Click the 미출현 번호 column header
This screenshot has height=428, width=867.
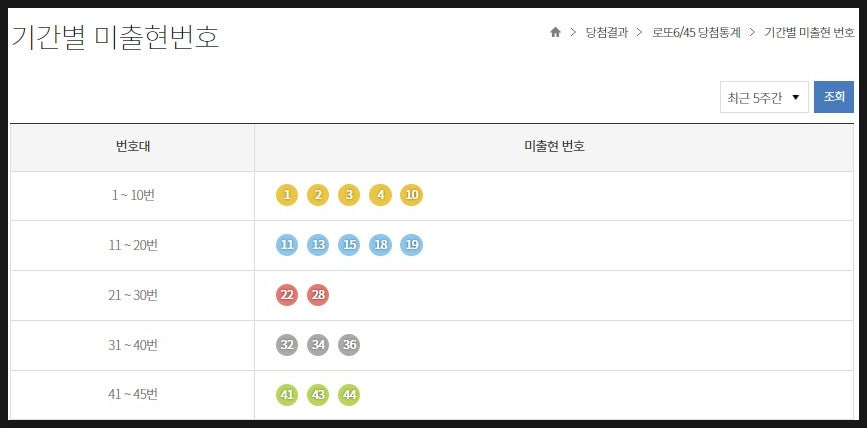click(x=554, y=147)
